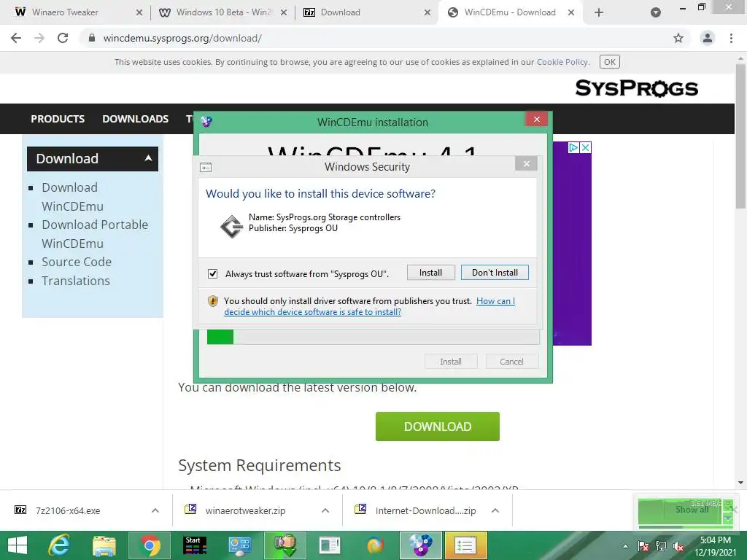Switch to the Windows 10 Beta tab

[222, 12]
